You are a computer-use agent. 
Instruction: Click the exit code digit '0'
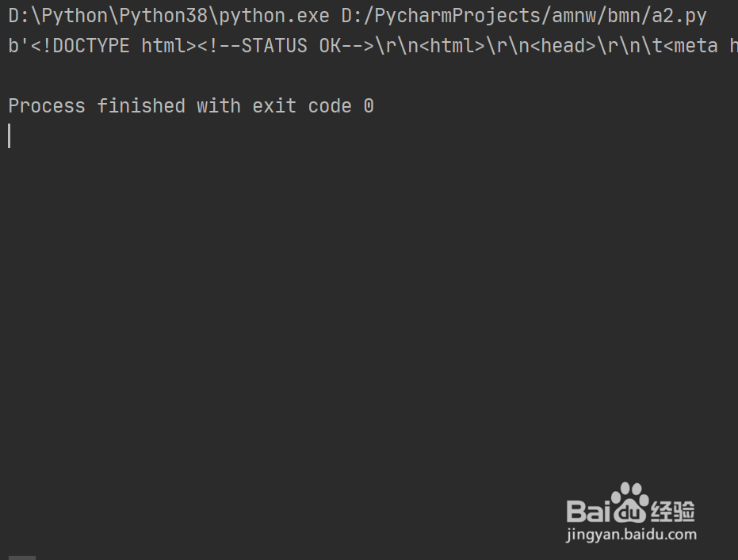pos(369,106)
